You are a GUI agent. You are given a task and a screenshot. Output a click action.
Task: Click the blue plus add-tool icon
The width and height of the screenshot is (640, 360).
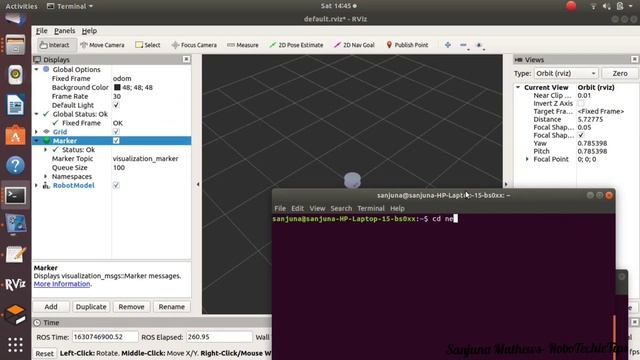click(448, 45)
